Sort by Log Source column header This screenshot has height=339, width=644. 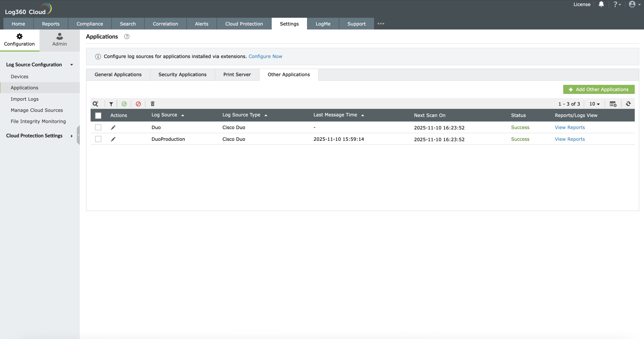[x=164, y=115]
